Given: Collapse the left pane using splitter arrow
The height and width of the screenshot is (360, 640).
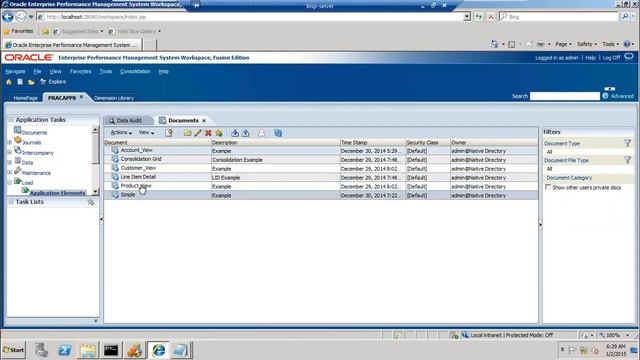Looking at the screenshot, I should pos(101,220).
